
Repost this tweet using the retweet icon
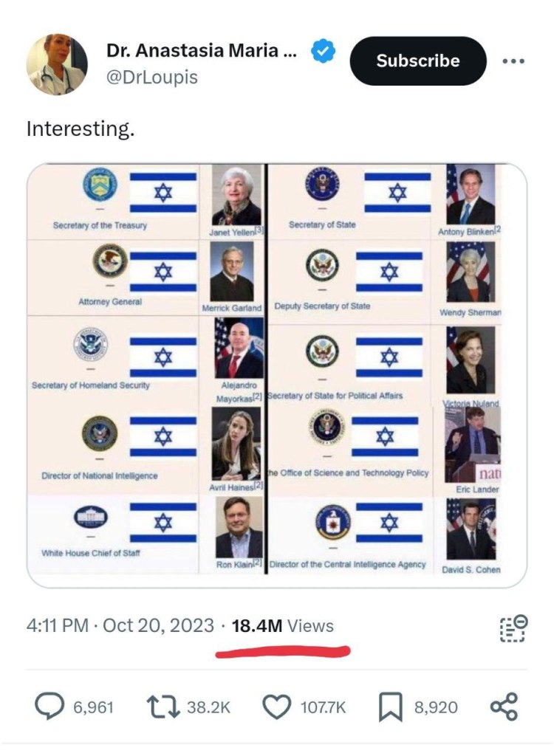163,707
